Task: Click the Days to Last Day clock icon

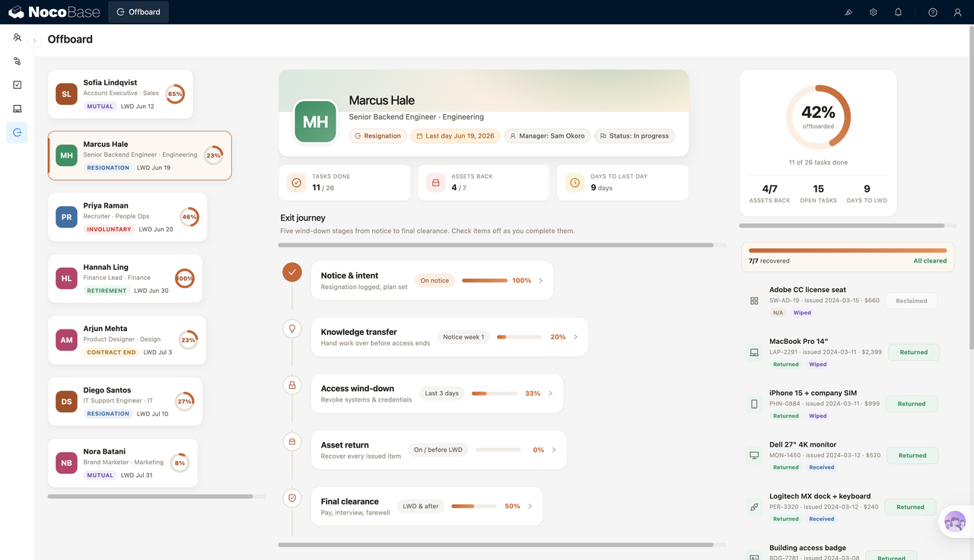Action: (x=575, y=183)
